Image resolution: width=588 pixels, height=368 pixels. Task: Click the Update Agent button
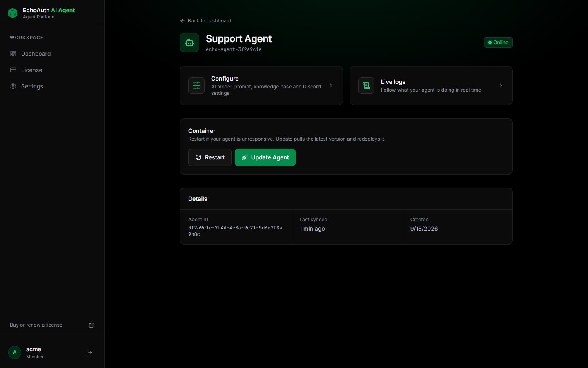pyautogui.click(x=265, y=157)
